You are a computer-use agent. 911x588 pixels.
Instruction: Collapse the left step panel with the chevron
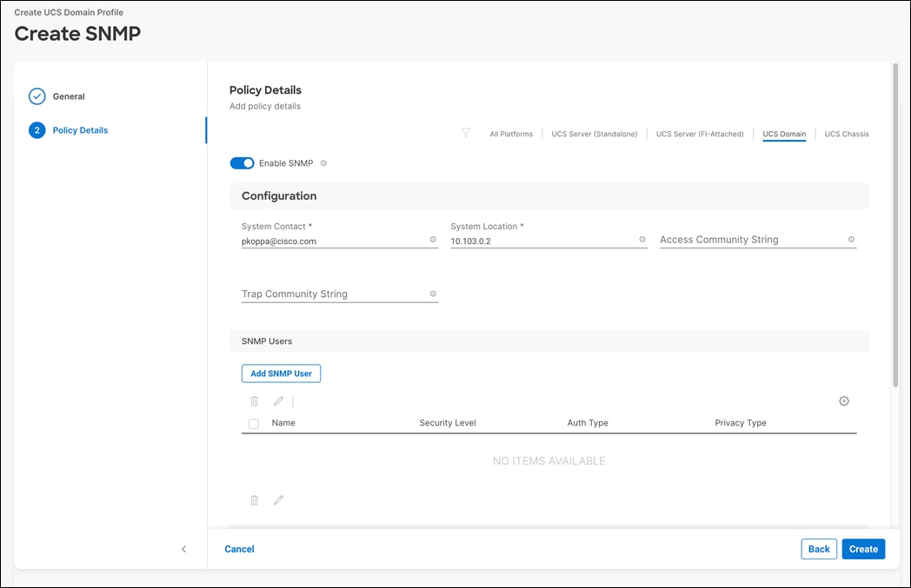(183, 549)
